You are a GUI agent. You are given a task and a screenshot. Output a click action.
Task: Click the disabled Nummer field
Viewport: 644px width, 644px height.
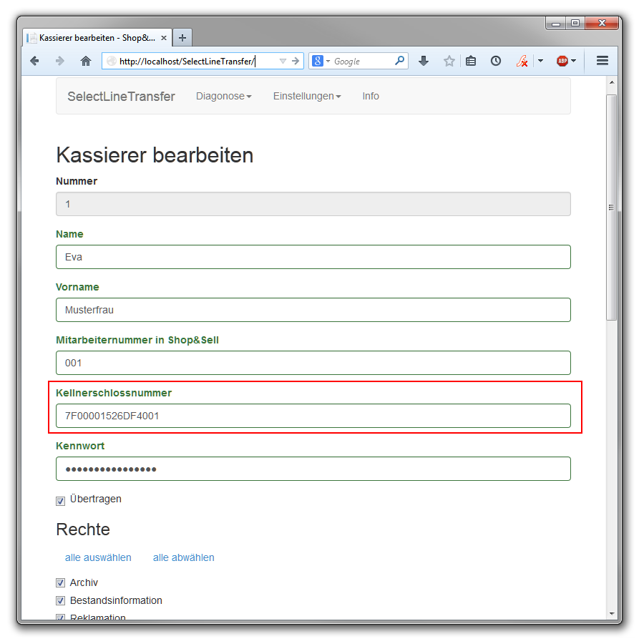[x=313, y=204]
